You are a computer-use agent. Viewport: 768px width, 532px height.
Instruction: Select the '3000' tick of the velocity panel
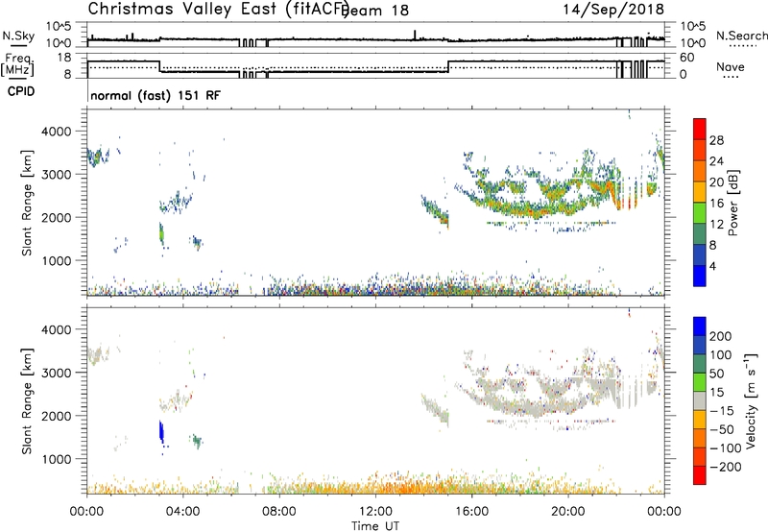pos(57,373)
